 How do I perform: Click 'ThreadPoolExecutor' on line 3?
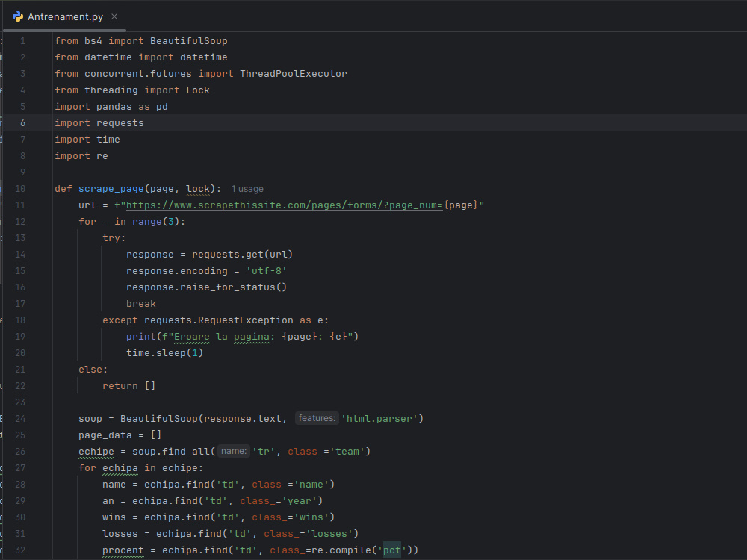(294, 74)
